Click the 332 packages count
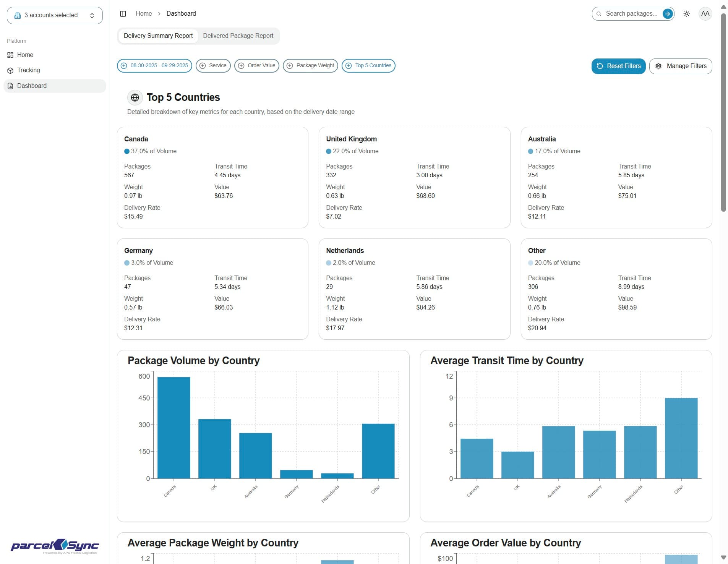This screenshot has width=728, height=564. click(331, 175)
